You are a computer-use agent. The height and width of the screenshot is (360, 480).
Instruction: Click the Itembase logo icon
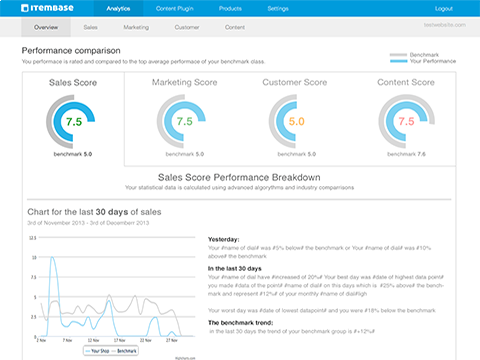[25, 8]
